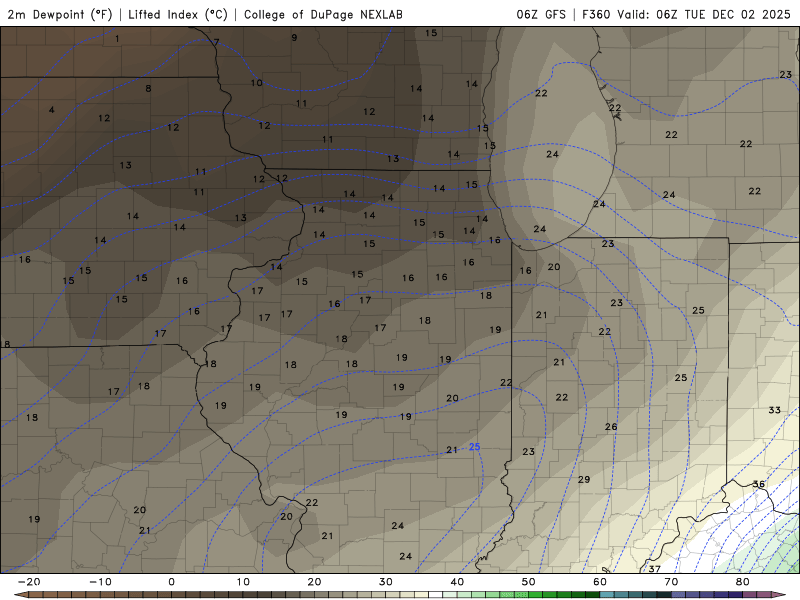Image resolution: width=800 pixels, height=600 pixels.
Task: Click the left arrow end of the color bar
Action: (x=21, y=595)
